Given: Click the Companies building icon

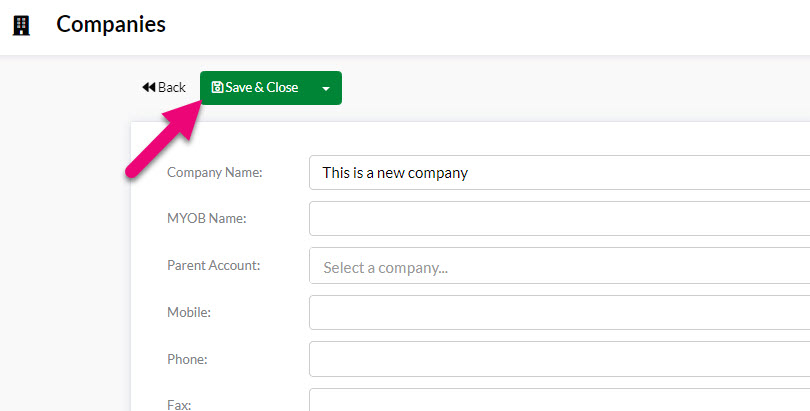Looking at the screenshot, I should coord(21,25).
